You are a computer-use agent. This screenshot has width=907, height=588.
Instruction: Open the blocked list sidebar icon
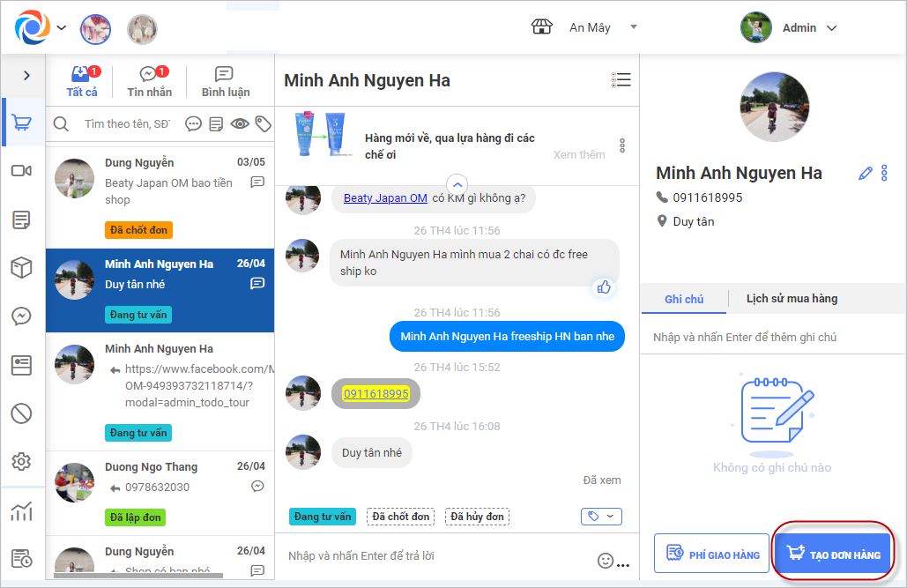pos(22,413)
